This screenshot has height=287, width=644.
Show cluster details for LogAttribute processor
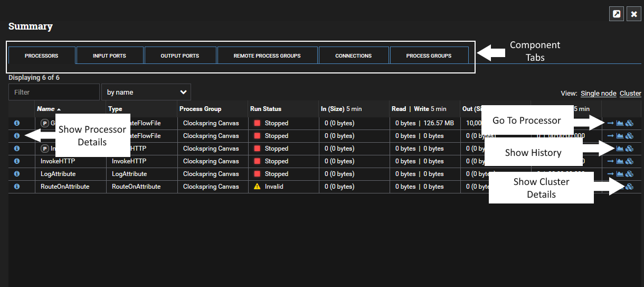click(629, 174)
